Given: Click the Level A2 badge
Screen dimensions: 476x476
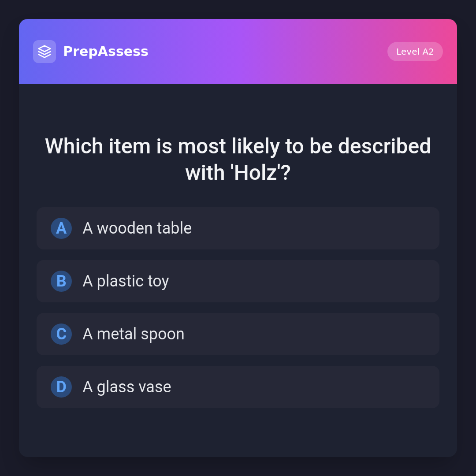Looking at the screenshot, I should (415, 52).
